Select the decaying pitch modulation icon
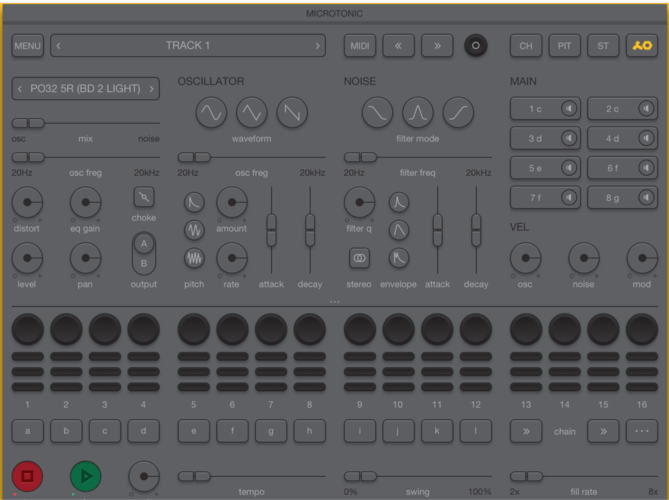Image resolution: width=669 pixels, height=500 pixels. [x=194, y=202]
